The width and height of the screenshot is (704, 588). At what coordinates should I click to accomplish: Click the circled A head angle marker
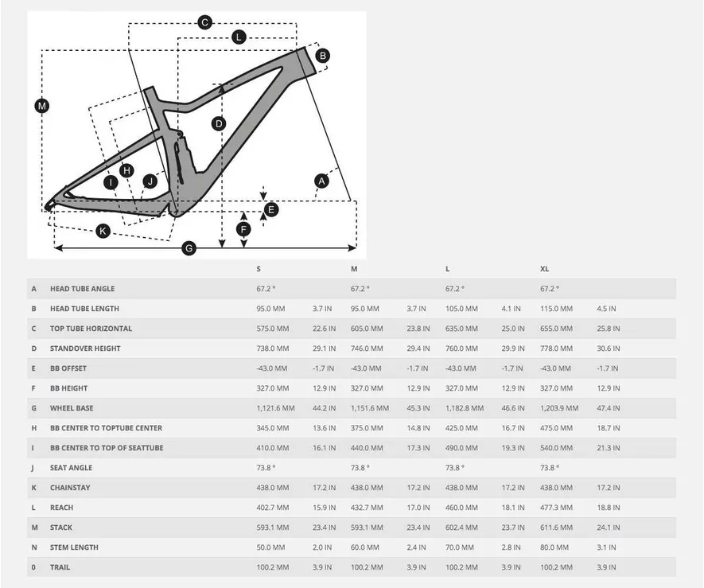point(321,181)
